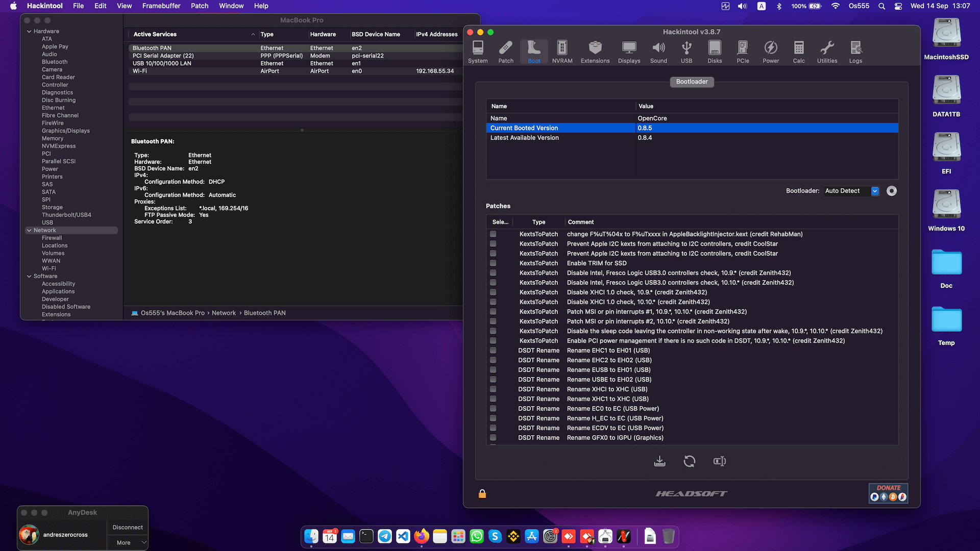Screen dimensions: 980x551
Task: Open Spotlight search in the menu bar
Action: click(881, 6)
